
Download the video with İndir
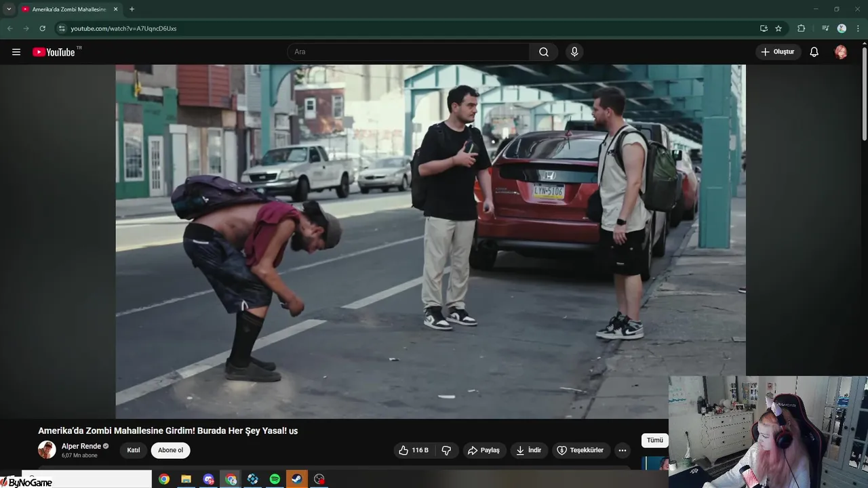coord(528,450)
